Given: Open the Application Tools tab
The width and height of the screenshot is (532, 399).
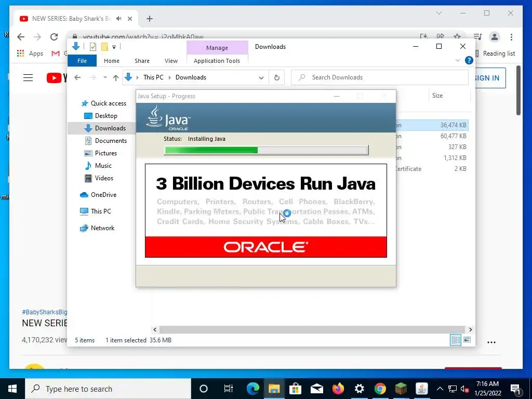Looking at the screenshot, I should 217,61.
